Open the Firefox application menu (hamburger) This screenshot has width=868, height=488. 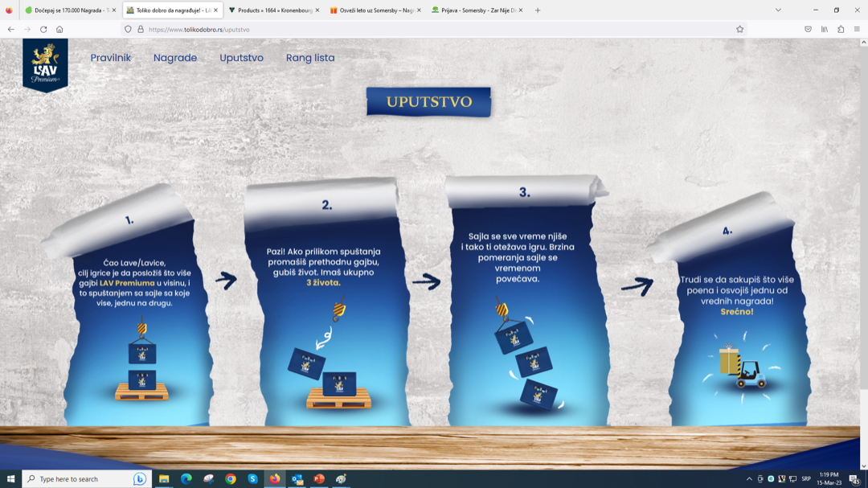tap(857, 29)
